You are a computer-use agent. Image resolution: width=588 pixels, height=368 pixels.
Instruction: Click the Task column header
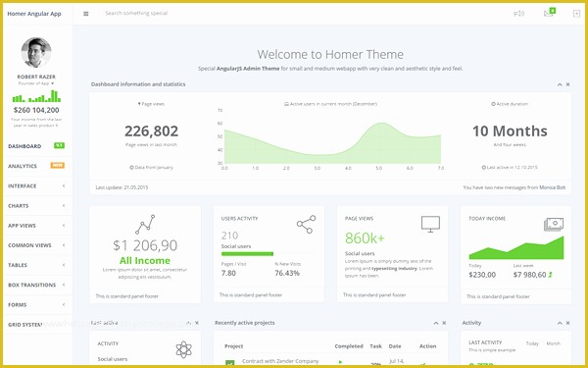coord(375,346)
